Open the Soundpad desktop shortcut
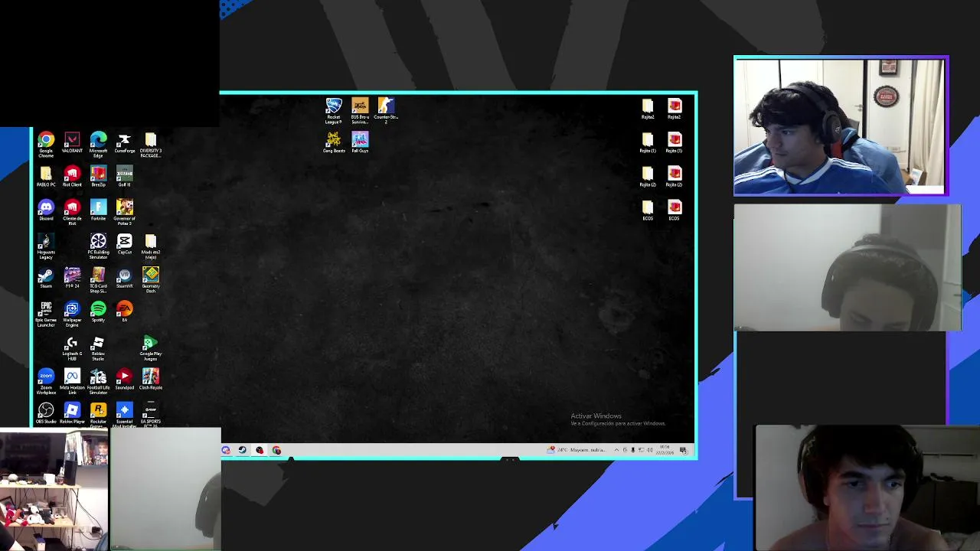Image resolution: width=980 pixels, height=551 pixels. 124,379
